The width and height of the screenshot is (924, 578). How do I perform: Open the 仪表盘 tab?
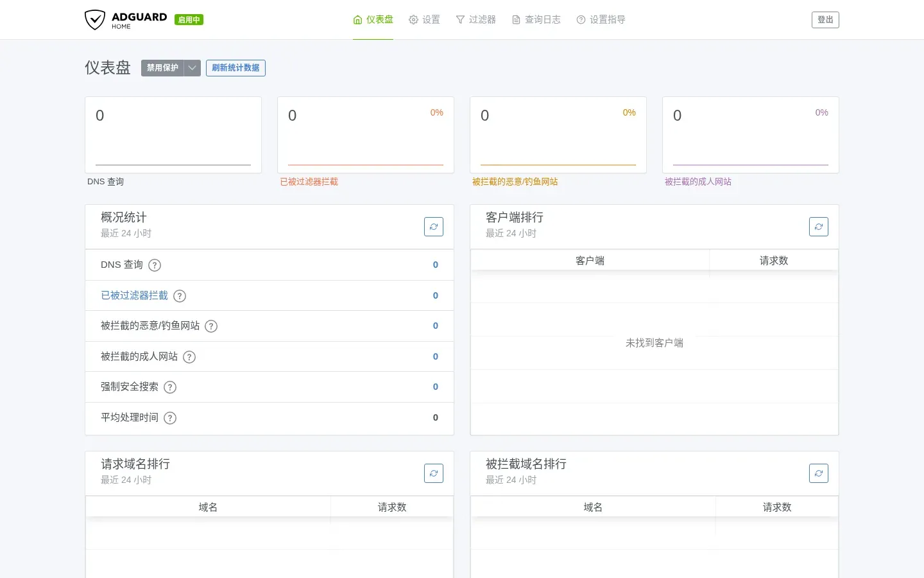(373, 20)
